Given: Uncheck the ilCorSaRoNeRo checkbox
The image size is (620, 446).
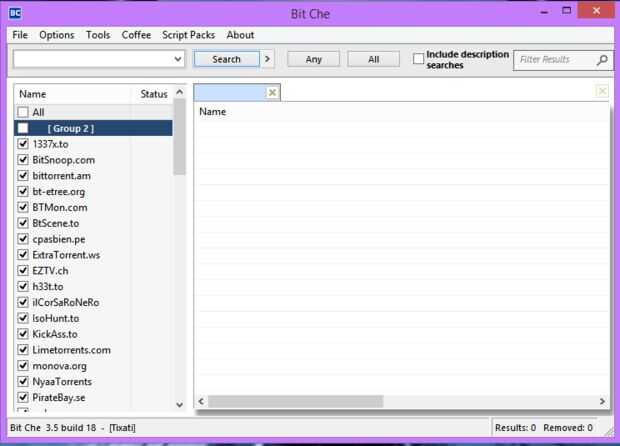Looking at the screenshot, I should coord(23,302).
